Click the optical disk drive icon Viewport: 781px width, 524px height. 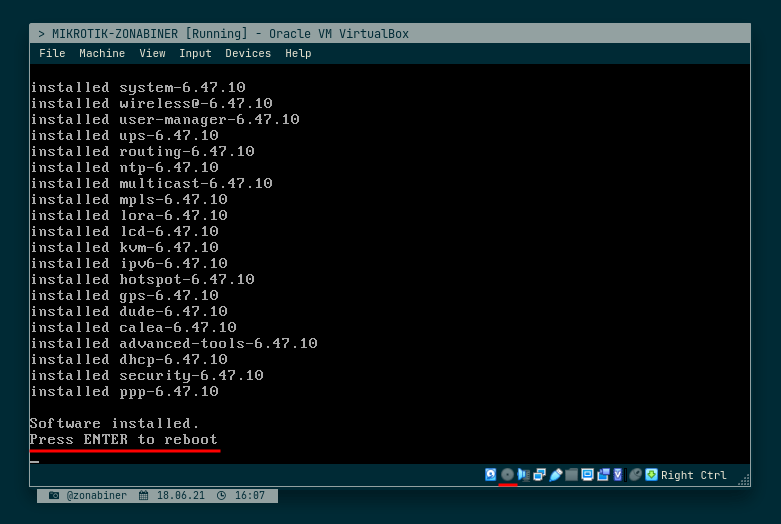(x=507, y=475)
